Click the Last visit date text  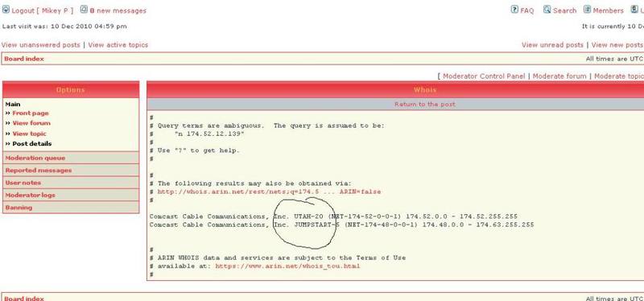tap(64, 27)
